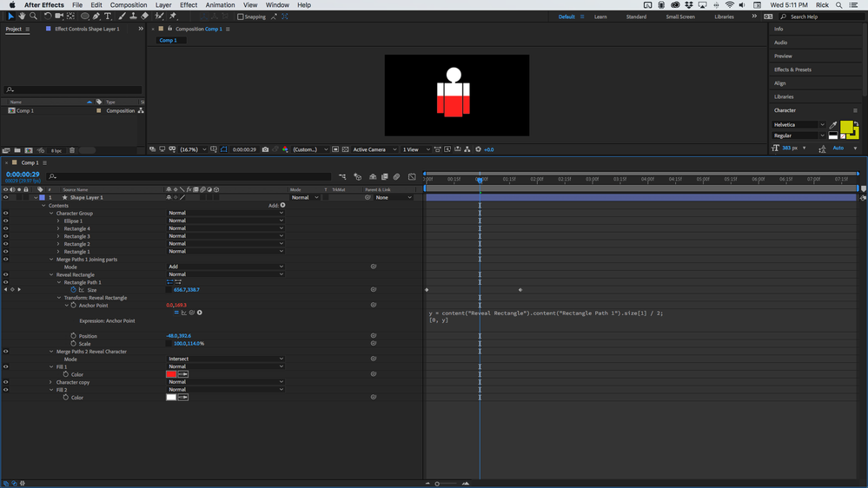Viewport: 868px width, 488px height.
Task: Open the magnification (16.7%) dropdown
Action: point(193,149)
